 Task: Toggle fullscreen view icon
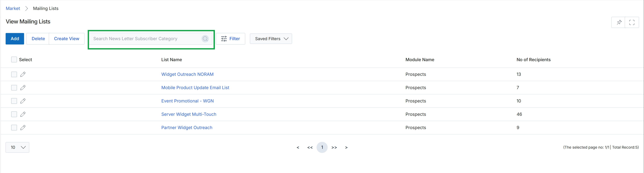pos(632,22)
